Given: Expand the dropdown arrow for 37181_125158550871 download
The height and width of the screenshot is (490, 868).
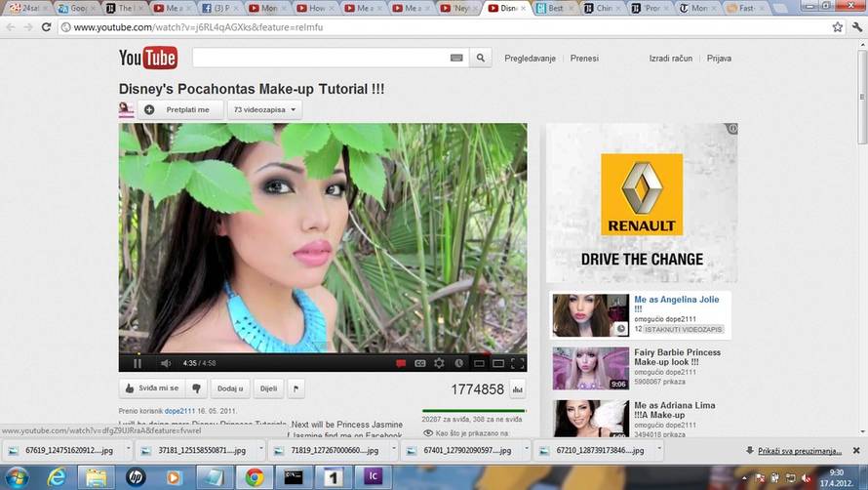Looking at the screenshot, I should (260, 450).
